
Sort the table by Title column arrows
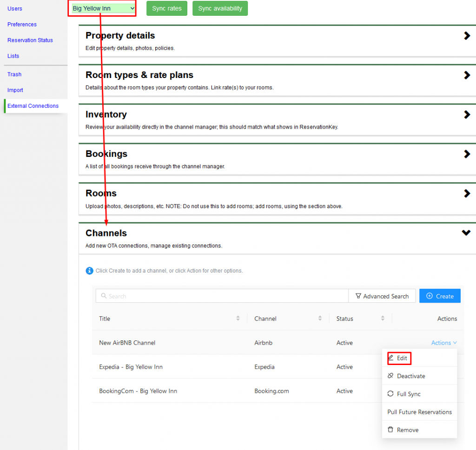[x=238, y=318]
